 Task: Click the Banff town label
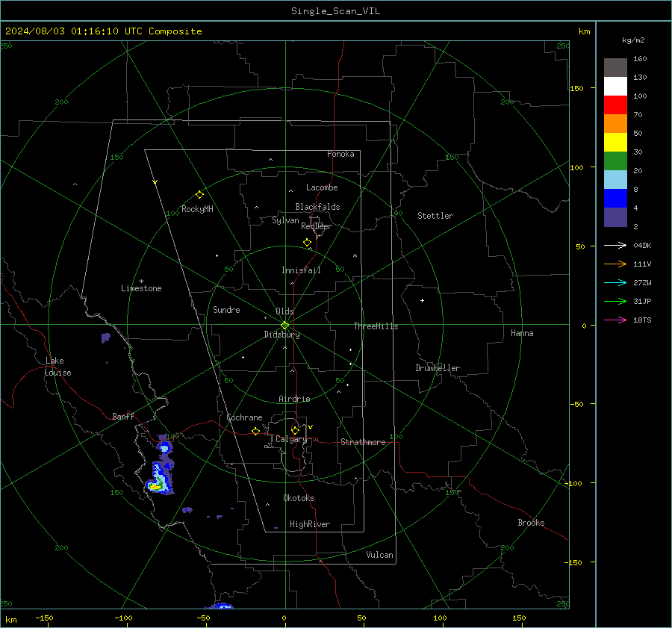pyautogui.click(x=123, y=416)
